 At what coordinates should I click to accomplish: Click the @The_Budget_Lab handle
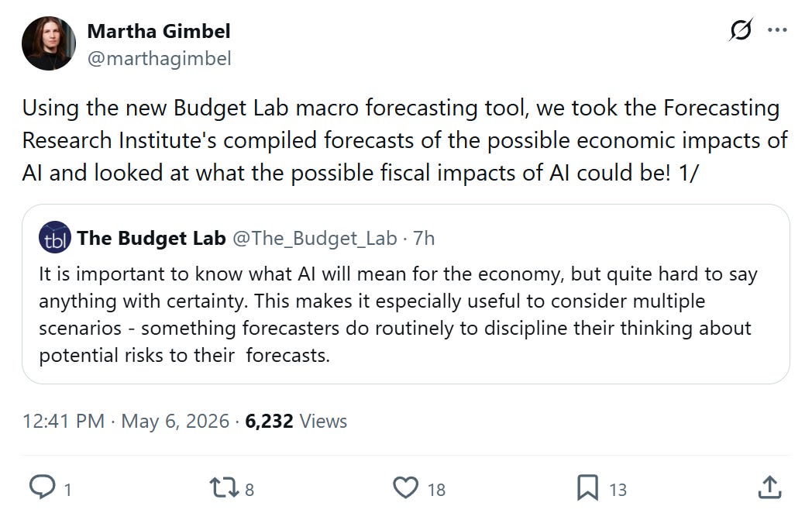pyautogui.click(x=315, y=238)
